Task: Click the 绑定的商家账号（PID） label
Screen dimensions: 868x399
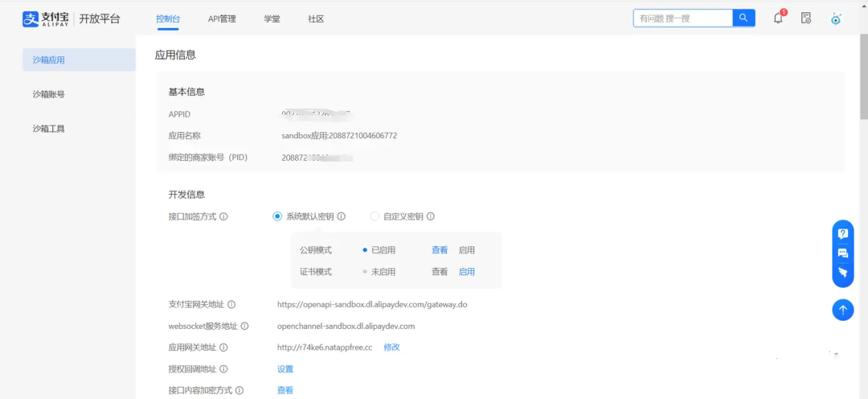Action: coord(207,158)
